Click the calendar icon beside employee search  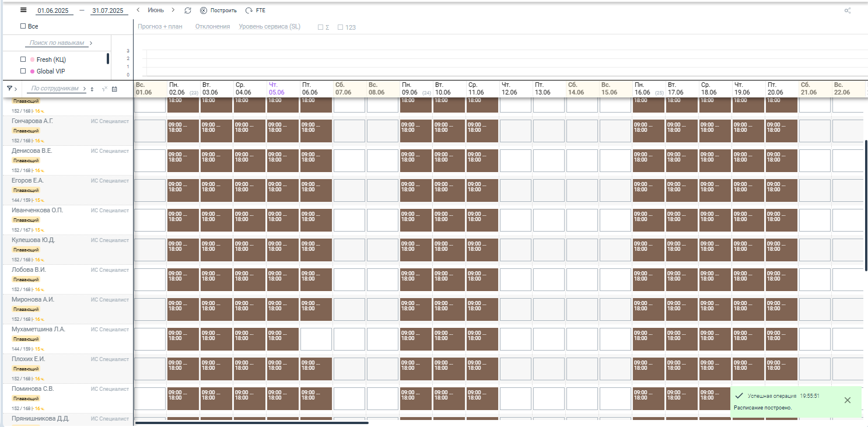[x=114, y=89]
